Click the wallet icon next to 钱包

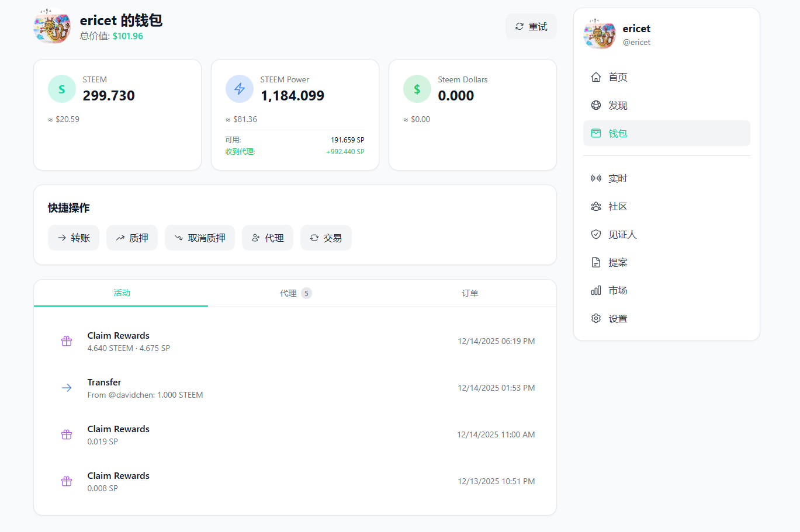coord(596,133)
